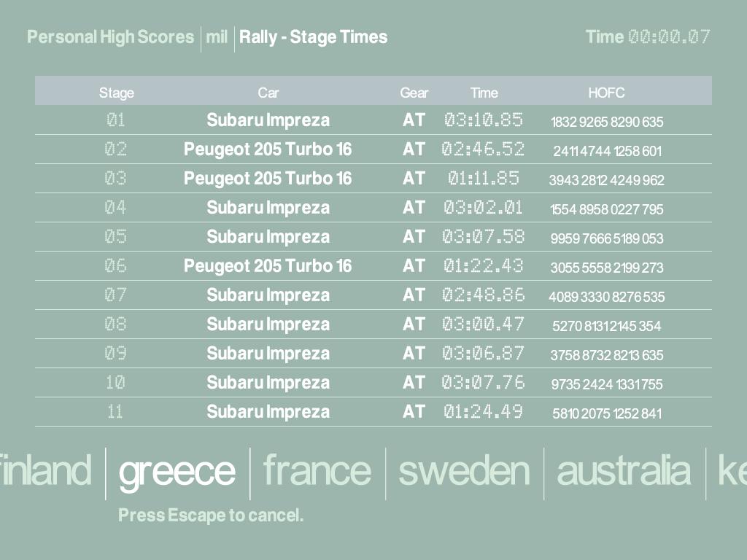Select stage 02 time 02:46.52

(483, 149)
